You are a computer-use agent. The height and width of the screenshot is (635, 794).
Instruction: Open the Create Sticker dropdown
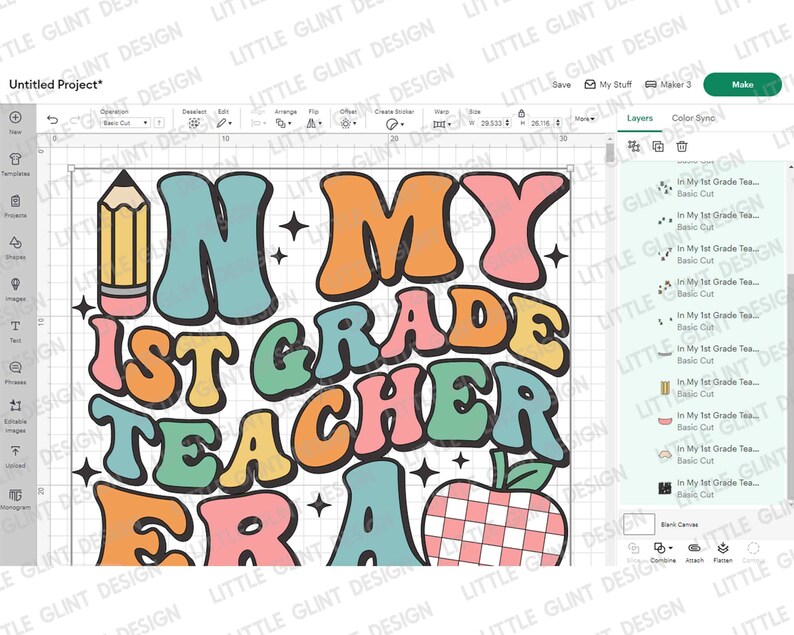click(394, 124)
